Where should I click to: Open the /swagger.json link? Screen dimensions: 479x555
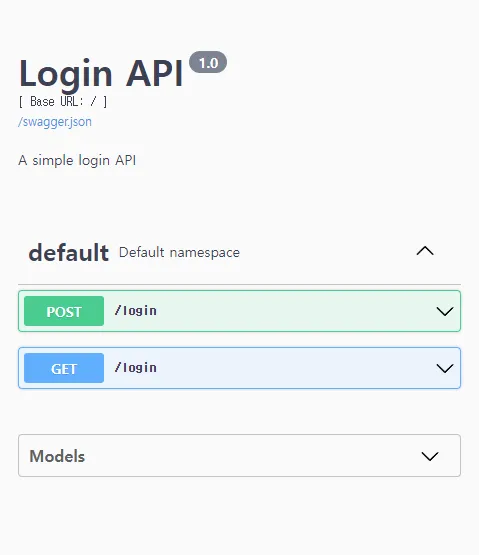(x=55, y=122)
